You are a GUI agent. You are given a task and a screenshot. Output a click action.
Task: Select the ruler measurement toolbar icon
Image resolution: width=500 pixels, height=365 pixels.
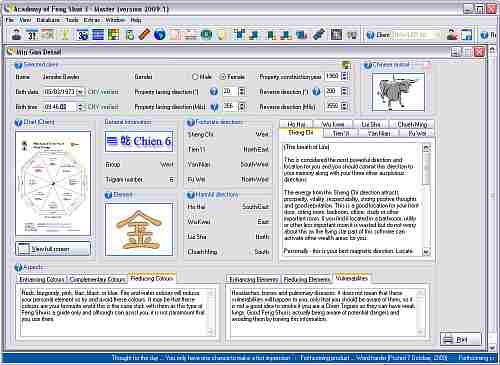click(144, 35)
